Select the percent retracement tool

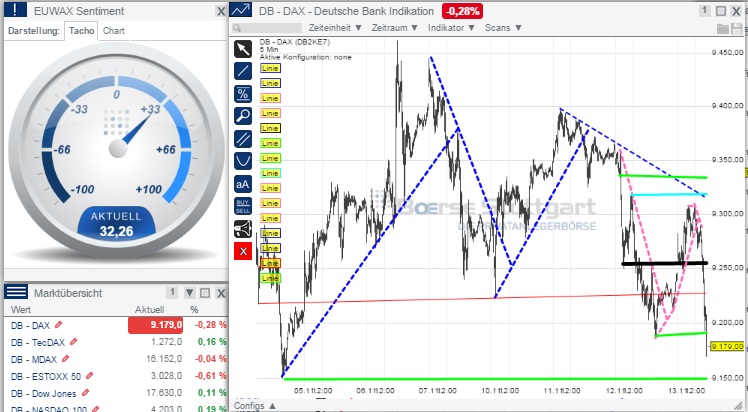pos(243,94)
